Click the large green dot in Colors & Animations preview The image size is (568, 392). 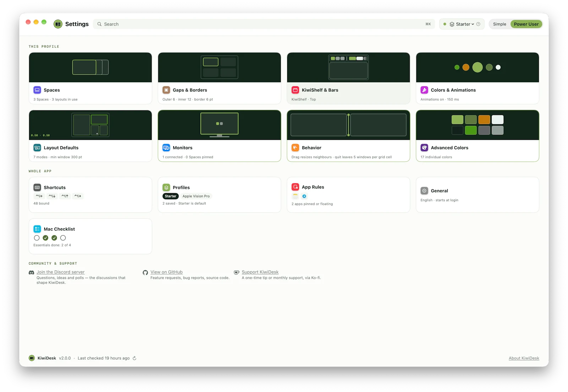(x=477, y=67)
